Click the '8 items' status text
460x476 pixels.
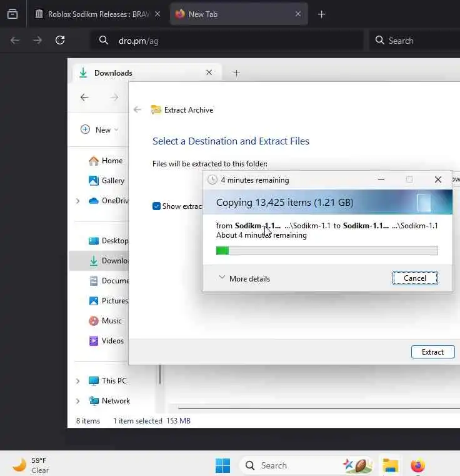coord(88,421)
